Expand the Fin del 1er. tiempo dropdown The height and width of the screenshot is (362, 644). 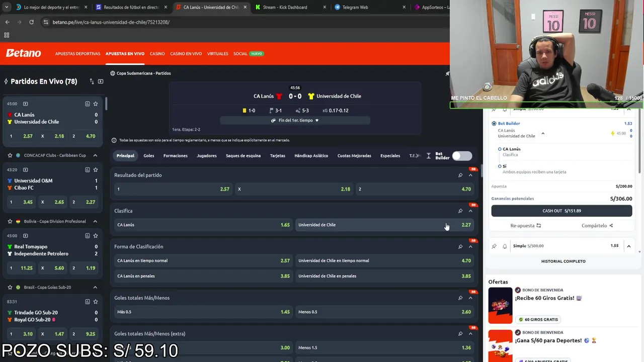tap(295, 120)
